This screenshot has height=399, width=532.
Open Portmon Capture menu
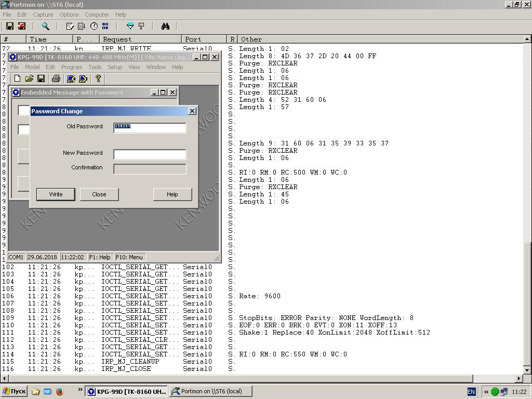[43, 15]
